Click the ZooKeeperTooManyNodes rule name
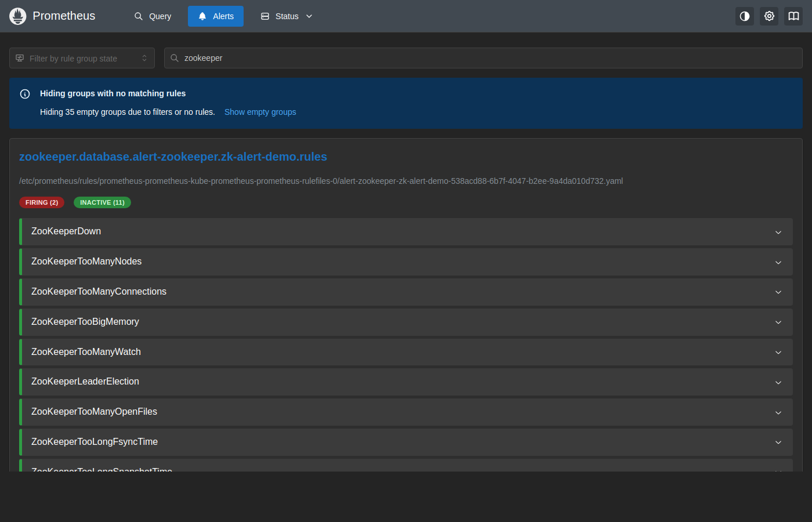The width and height of the screenshot is (812, 522). coord(86,262)
